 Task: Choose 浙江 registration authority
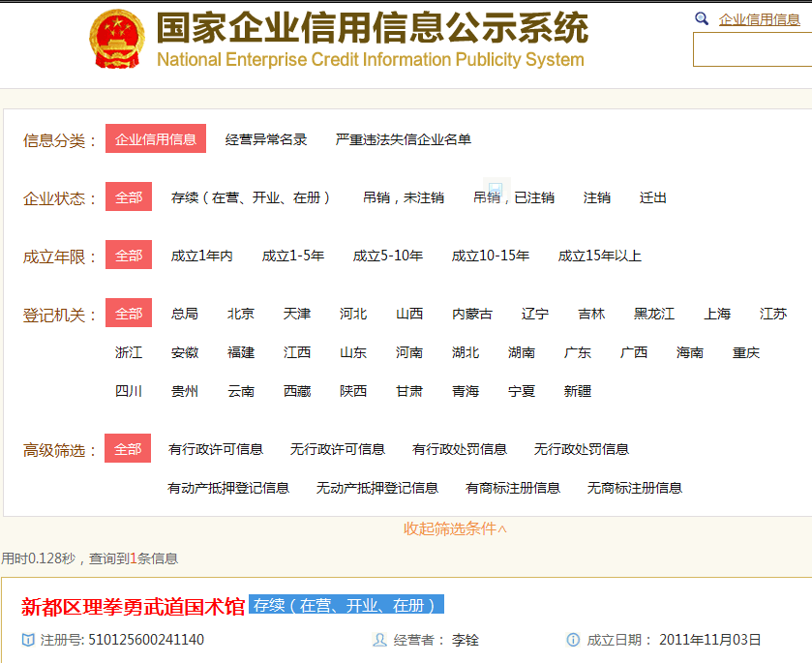[x=129, y=352]
